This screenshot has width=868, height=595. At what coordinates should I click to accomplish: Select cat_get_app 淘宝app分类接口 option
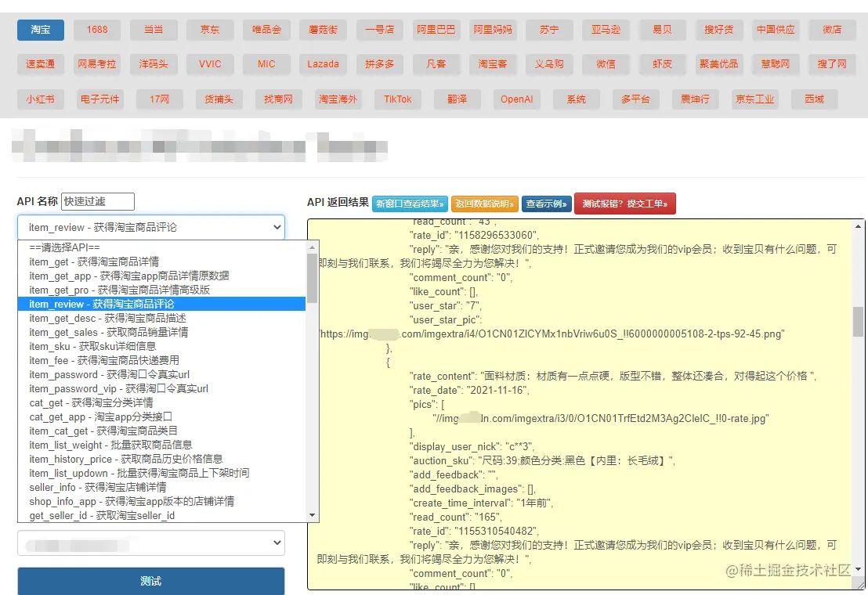coord(161,417)
